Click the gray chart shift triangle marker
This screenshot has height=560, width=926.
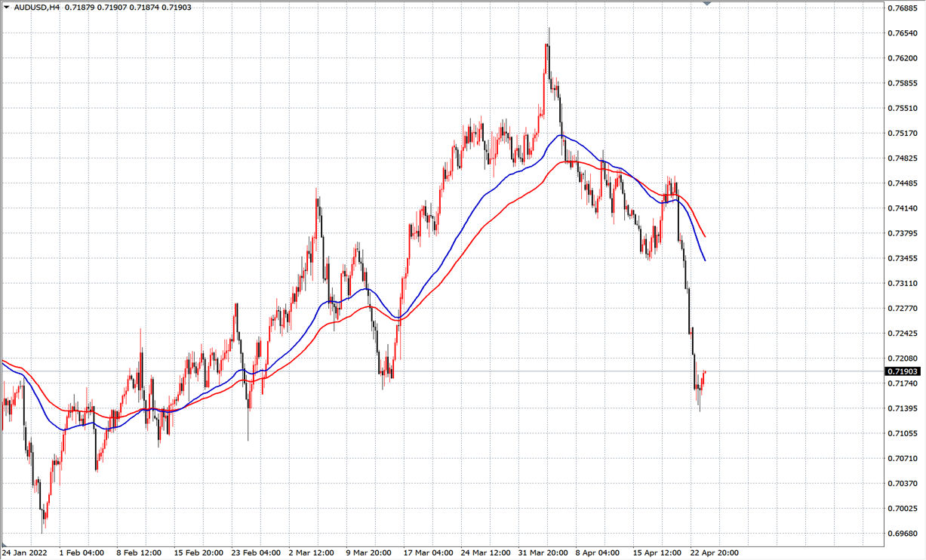pyautogui.click(x=707, y=4)
